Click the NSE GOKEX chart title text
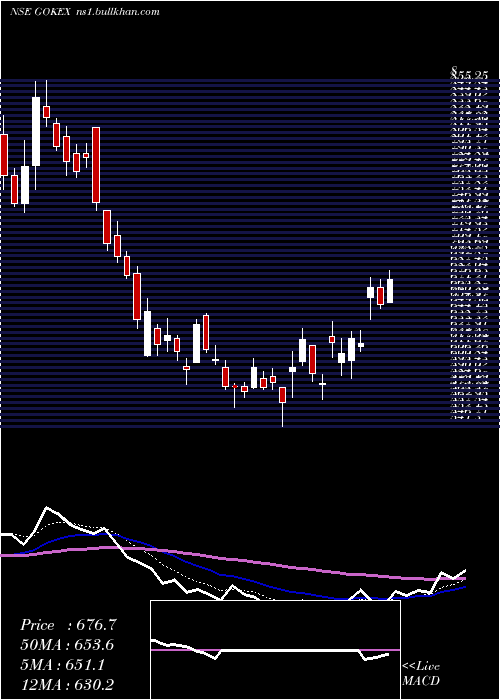The image size is (500, 700). (84, 12)
